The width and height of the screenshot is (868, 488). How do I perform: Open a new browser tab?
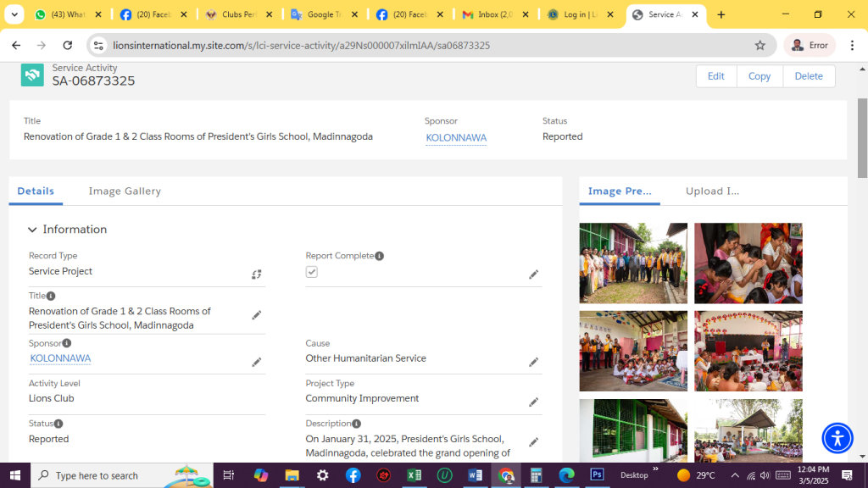tap(721, 15)
